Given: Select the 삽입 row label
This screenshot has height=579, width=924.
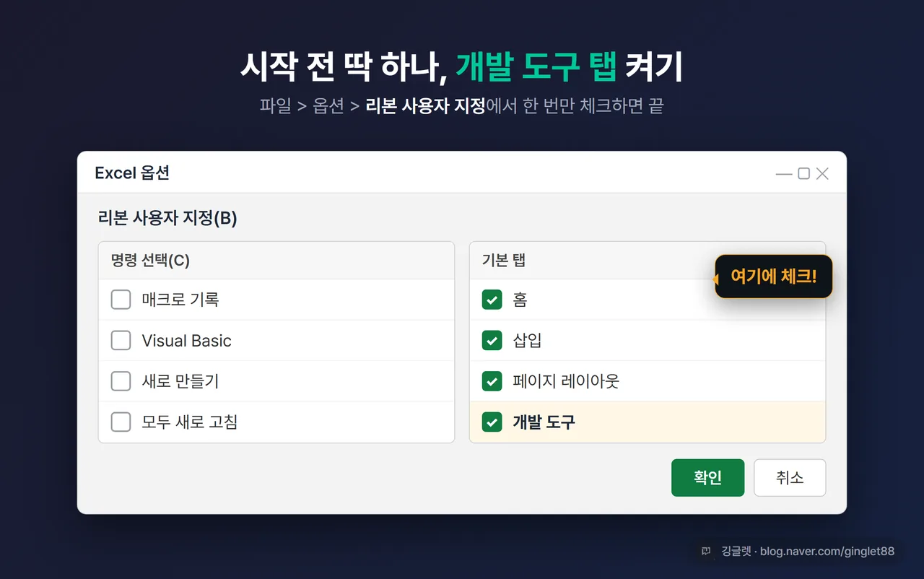Looking at the screenshot, I should (x=527, y=341).
